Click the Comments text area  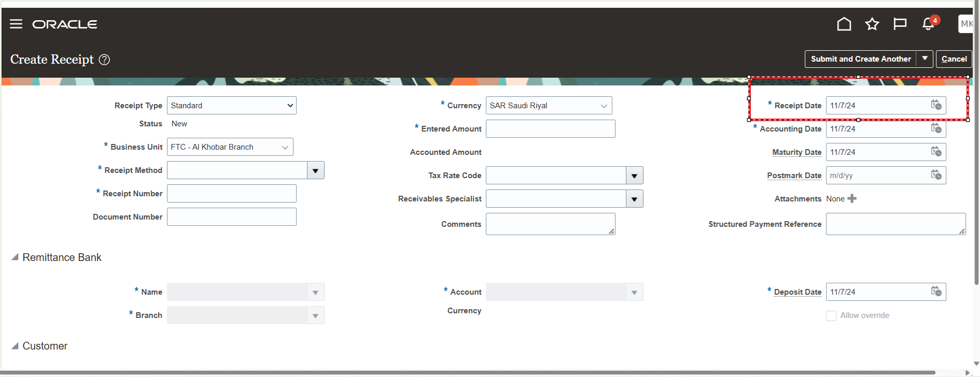click(551, 224)
